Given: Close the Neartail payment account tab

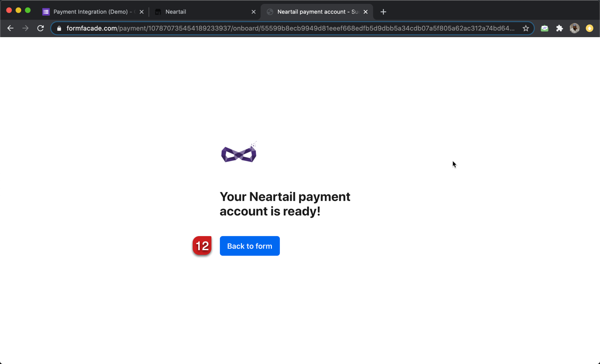Looking at the screenshot, I should coord(366,11).
